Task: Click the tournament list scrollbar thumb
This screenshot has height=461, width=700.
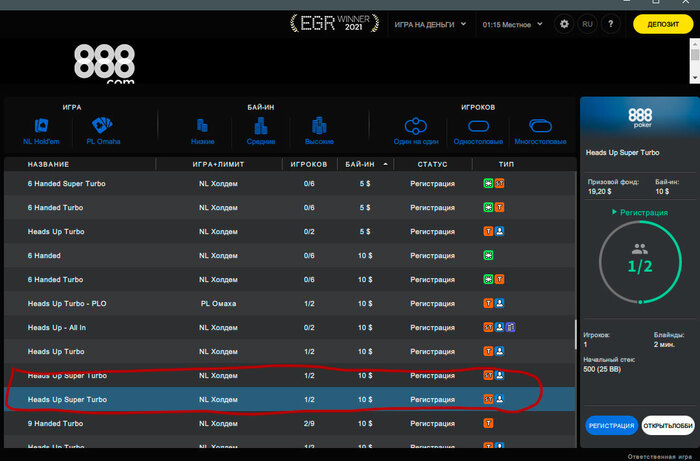Action: [x=575, y=334]
